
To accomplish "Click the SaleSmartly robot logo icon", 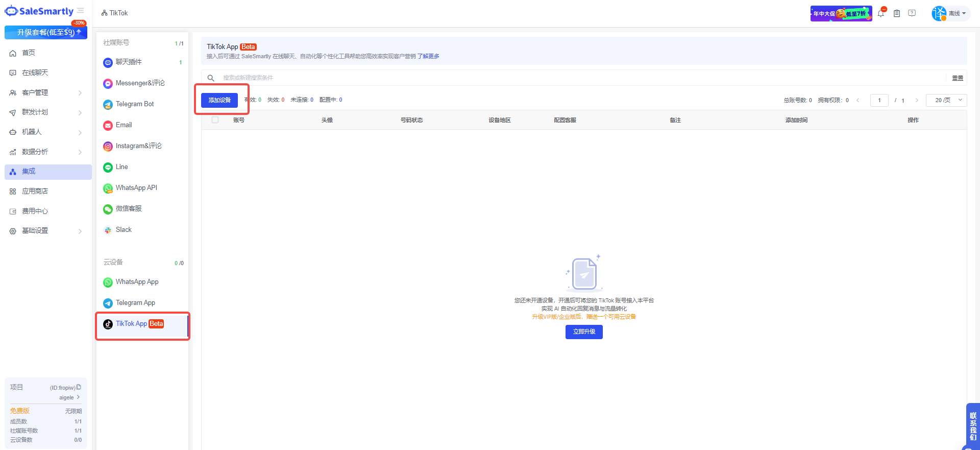I will 11,11.
